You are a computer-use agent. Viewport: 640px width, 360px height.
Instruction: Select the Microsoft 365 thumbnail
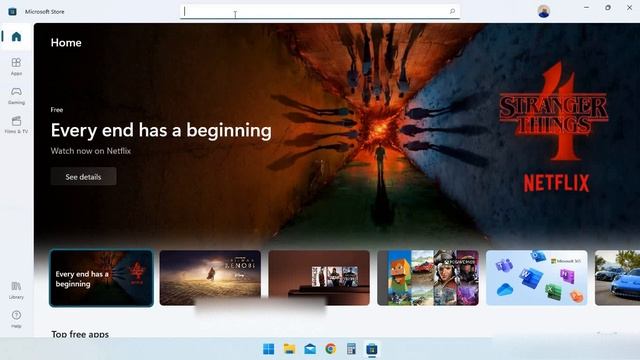pyautogui.click(x=536, y=278)
